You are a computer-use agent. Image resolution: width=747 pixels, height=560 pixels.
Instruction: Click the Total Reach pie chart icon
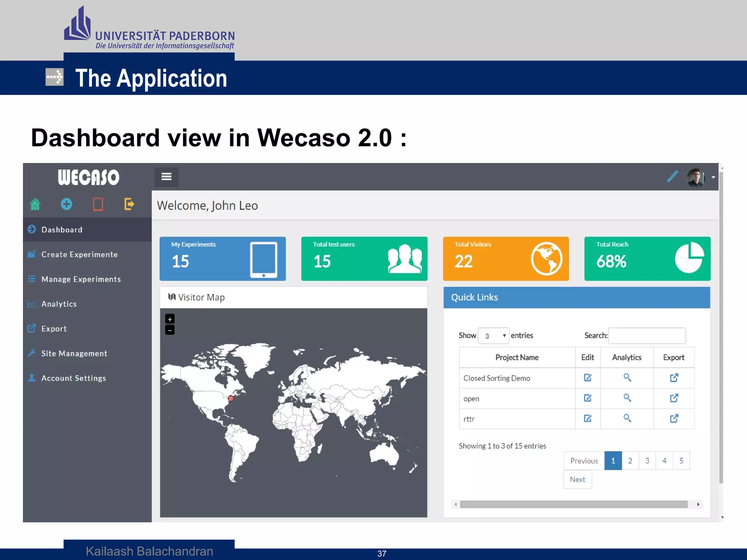coord(689,258)
